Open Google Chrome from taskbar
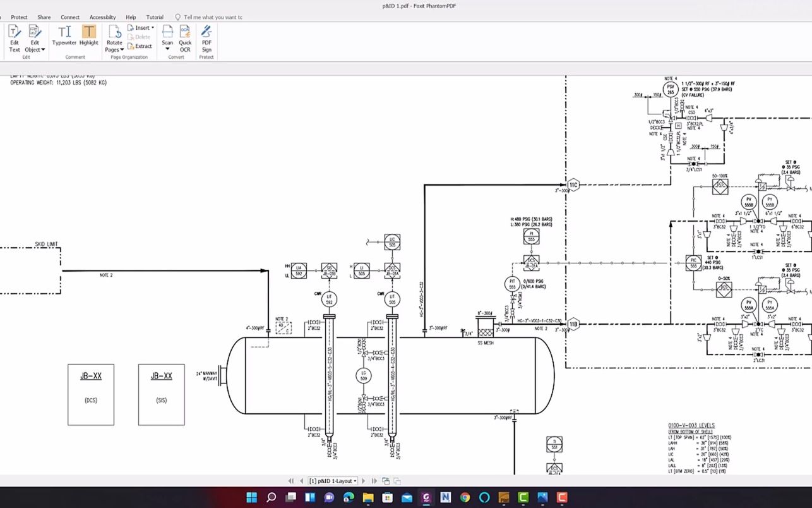This screenshot has width=812, height=508. (x=465, y=497)
